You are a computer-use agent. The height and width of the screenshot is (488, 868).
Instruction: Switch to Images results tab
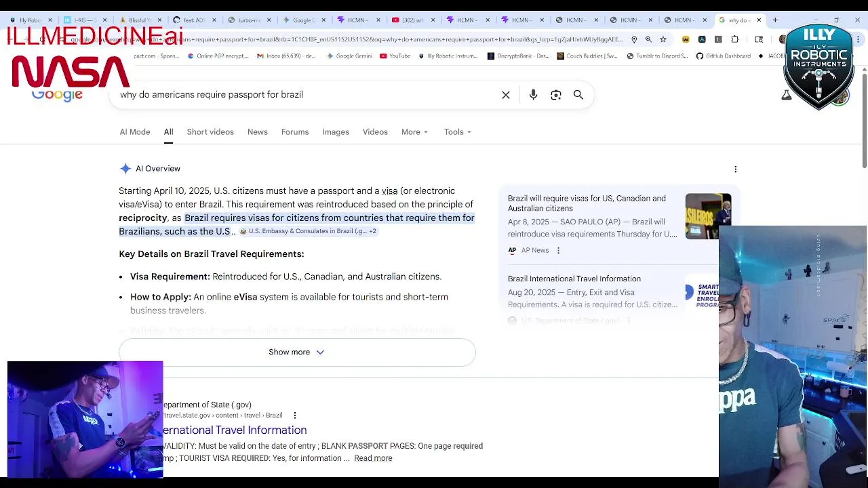coord(336,132)
